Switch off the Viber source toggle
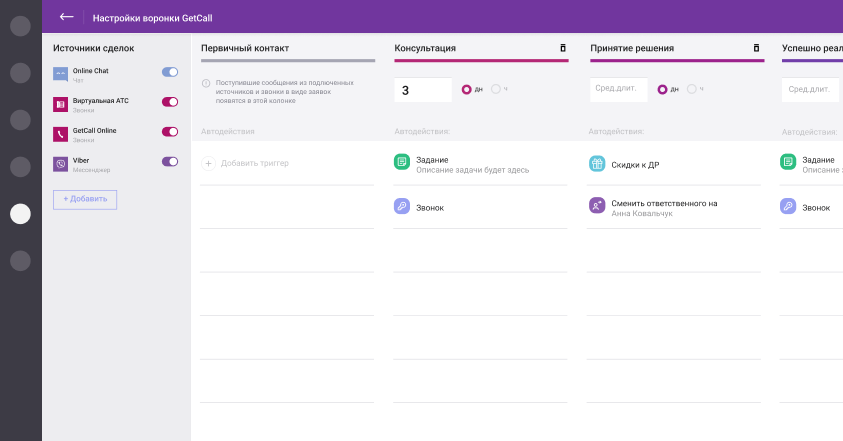843x441 pixels. 170,162
